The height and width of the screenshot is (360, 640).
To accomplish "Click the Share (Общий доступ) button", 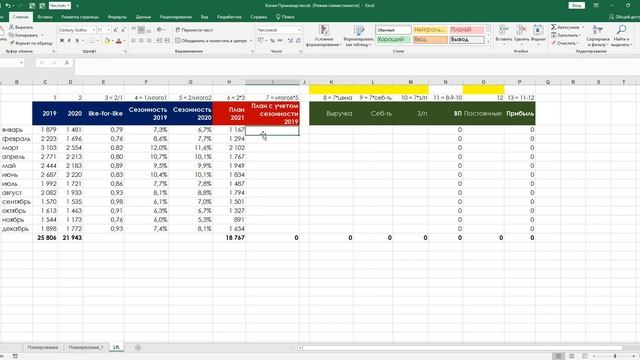I will (x=624, y=17).
